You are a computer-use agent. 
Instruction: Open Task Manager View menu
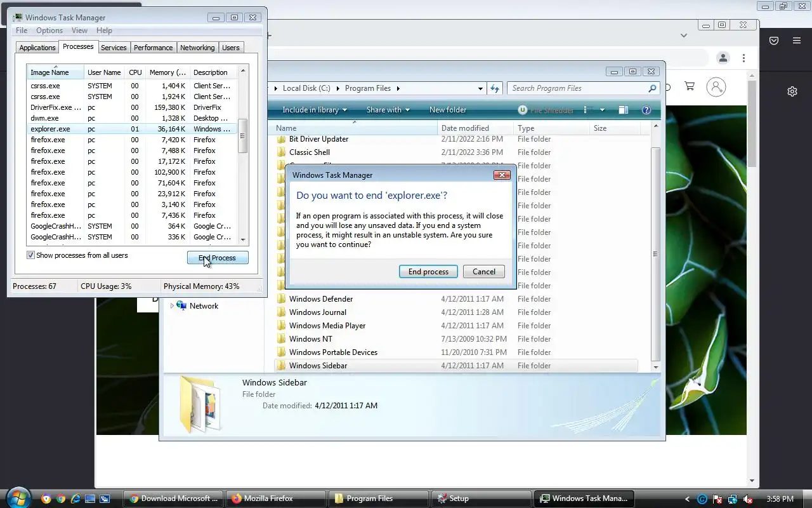[79, 30]
